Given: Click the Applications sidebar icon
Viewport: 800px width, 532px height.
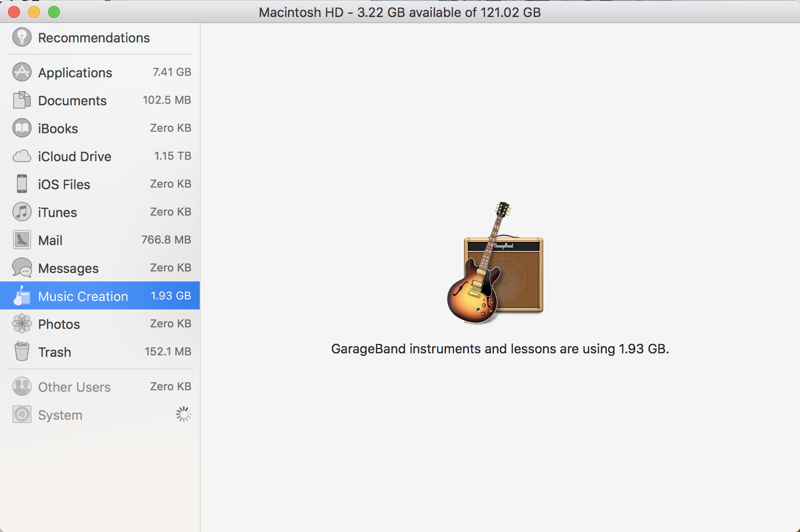Looking at the screenshot, I should [22, 72].
